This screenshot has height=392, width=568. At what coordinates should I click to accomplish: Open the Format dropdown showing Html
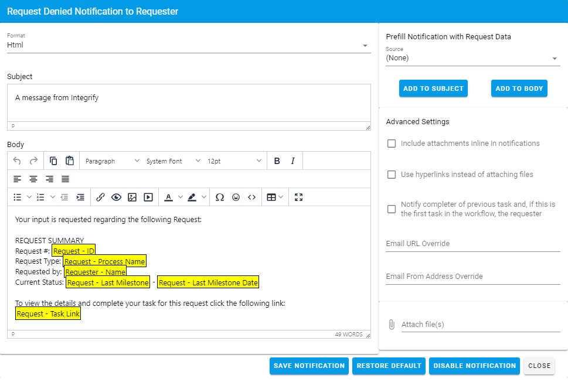tap(188, 45)
